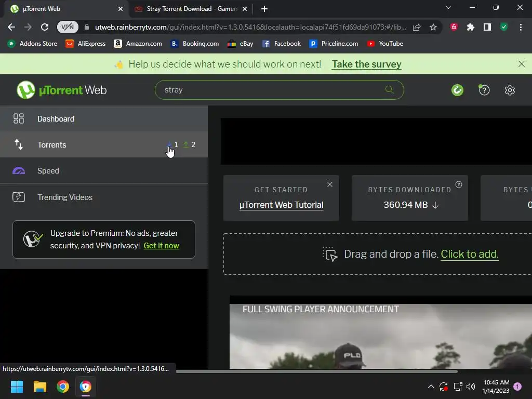532x399 pixels.
Task: Click the green circular premium checkmark icon in header
Action: [457, 90]
